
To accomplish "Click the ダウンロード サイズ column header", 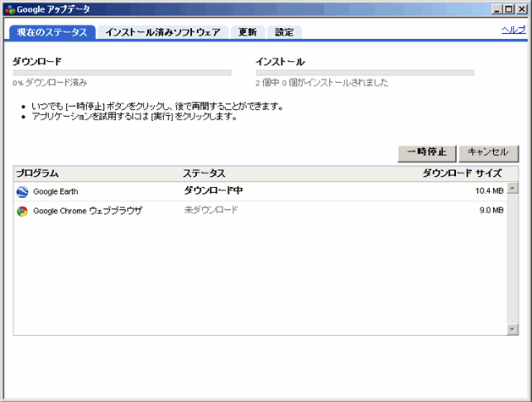I will [462, 173].
